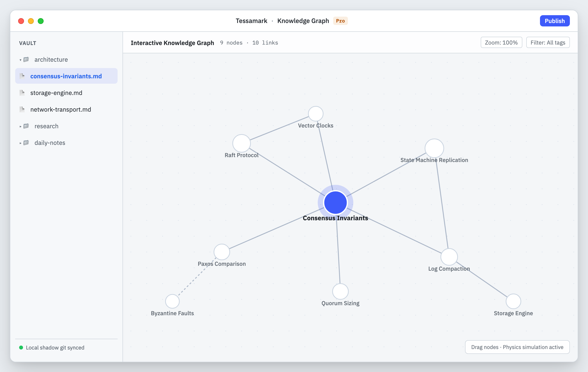Open the Filter: All tags dropdown
This screenshot has width=588, height=372.
click(x=548, y=43)
